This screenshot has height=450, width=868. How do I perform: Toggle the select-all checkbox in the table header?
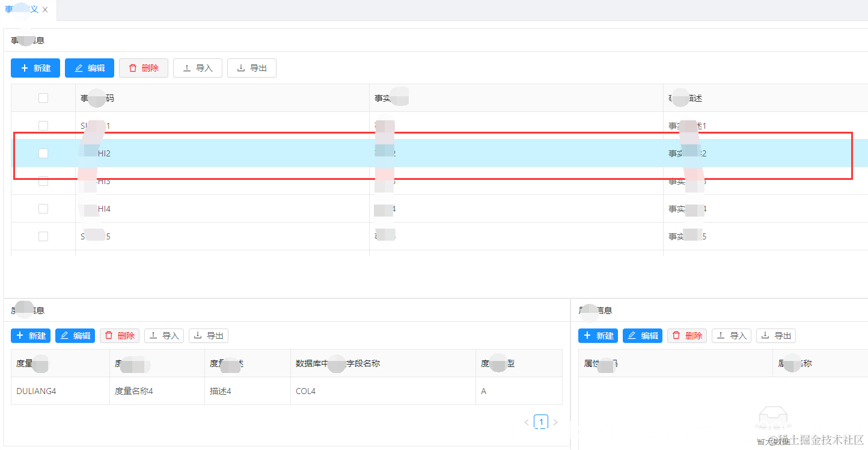coord(43,98)
